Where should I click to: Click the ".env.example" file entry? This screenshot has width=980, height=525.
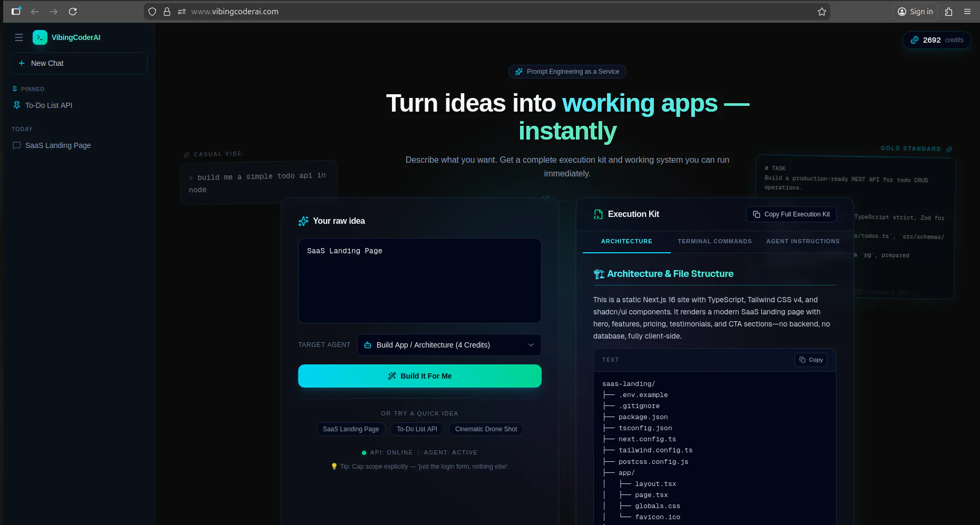[643, 395]
